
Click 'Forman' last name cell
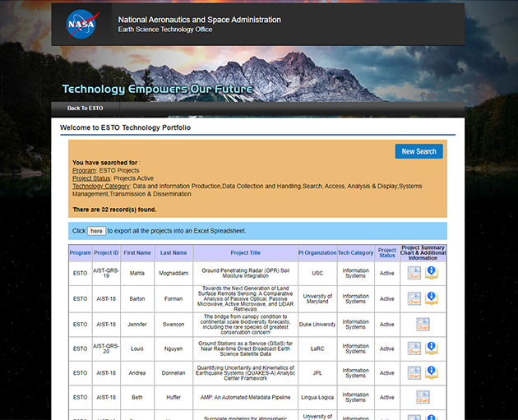[173, 298]
